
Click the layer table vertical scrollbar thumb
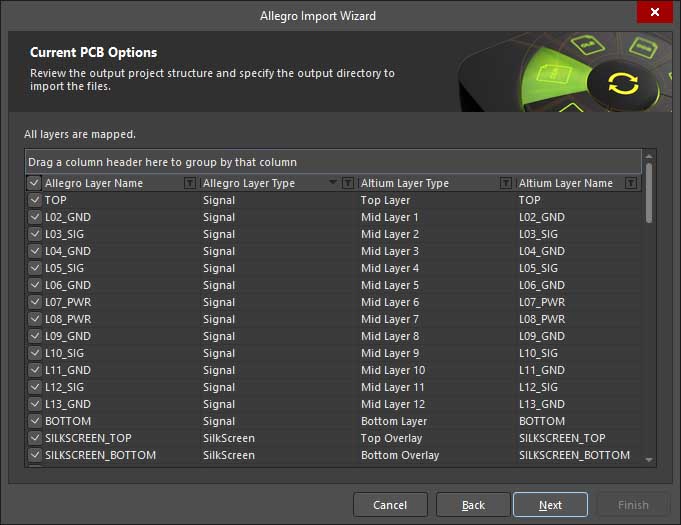pyautogui.click(x=650, y=192)
